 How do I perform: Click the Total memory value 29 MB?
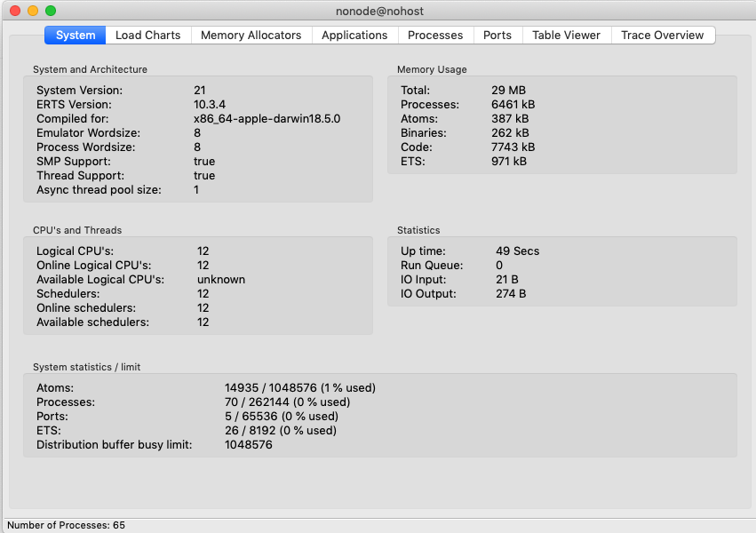509,90
